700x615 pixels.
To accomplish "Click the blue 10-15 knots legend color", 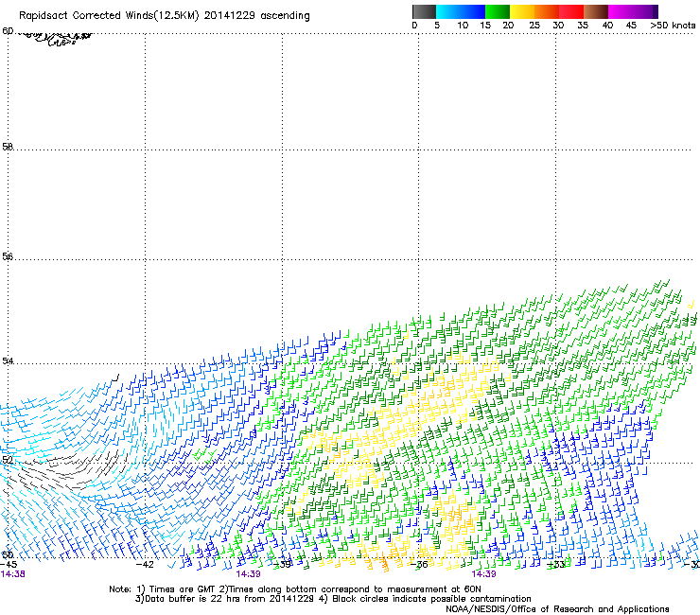I will click(x=473, y=11).
